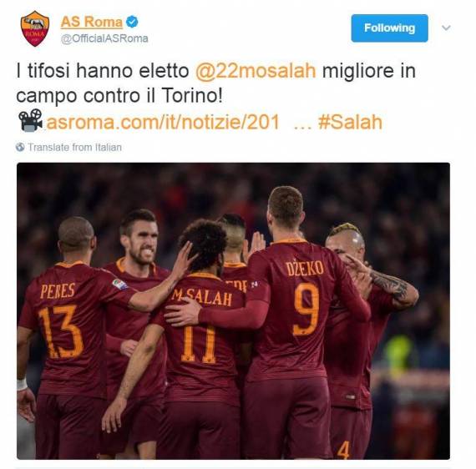Click the ellipsis after the truncated URL
This screenshot has width=476, height=469.
coord(302,126)
